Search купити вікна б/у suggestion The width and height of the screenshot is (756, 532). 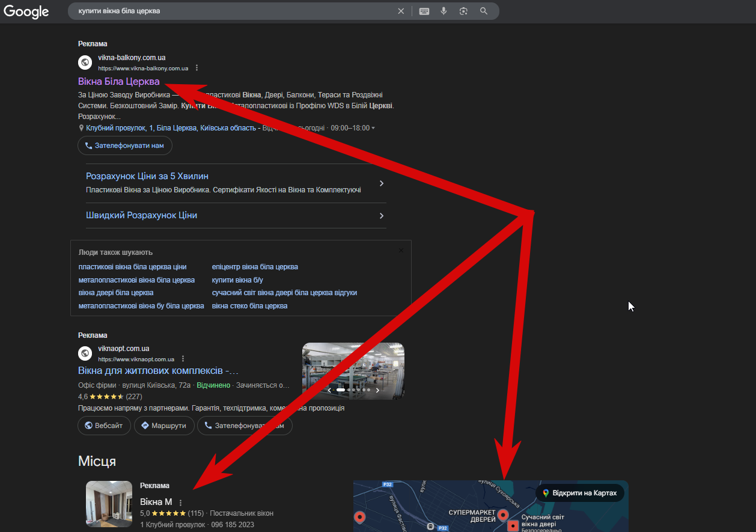pyautogui.click(x=237, y=280)
